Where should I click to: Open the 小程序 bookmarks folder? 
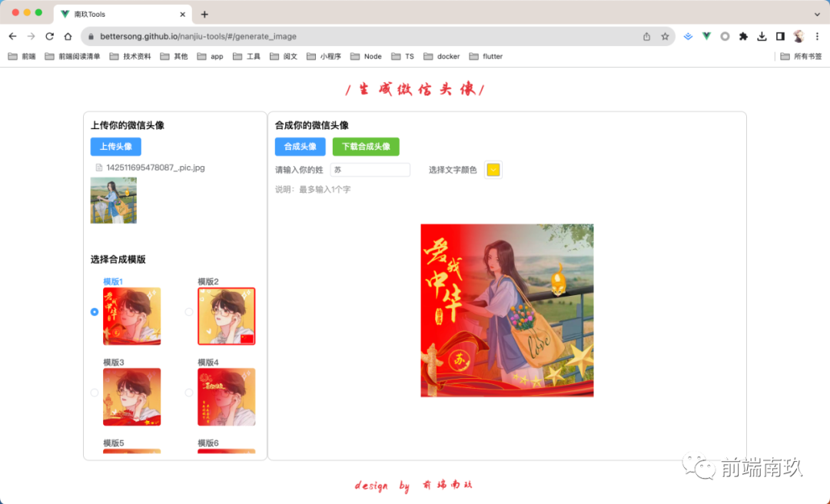pos(324,56)
